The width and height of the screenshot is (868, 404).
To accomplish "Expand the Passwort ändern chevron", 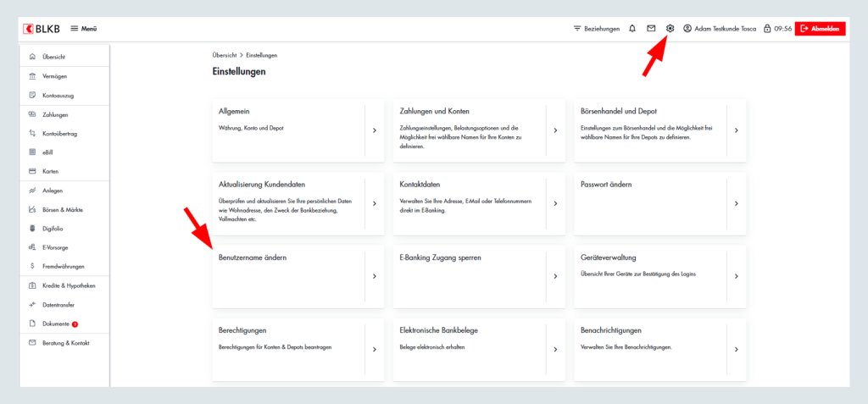I will point(737,203).
